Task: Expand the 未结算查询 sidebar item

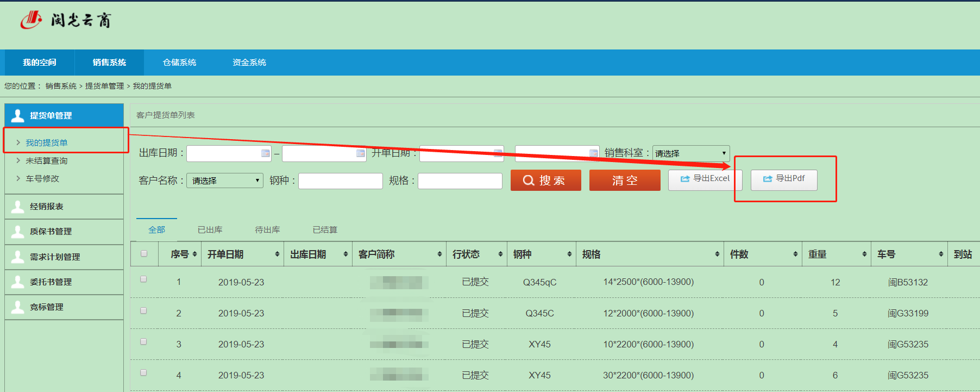Action: (46, 160)
